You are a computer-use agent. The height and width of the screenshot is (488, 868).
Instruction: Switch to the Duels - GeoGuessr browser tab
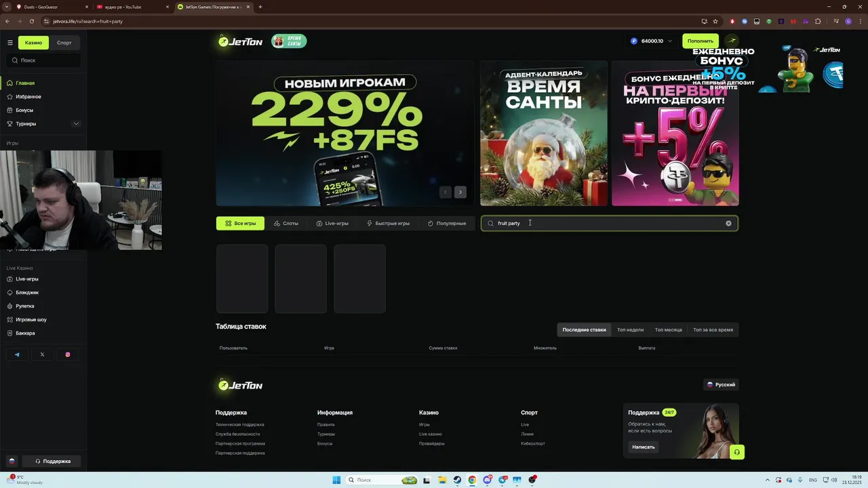point(51,7)
